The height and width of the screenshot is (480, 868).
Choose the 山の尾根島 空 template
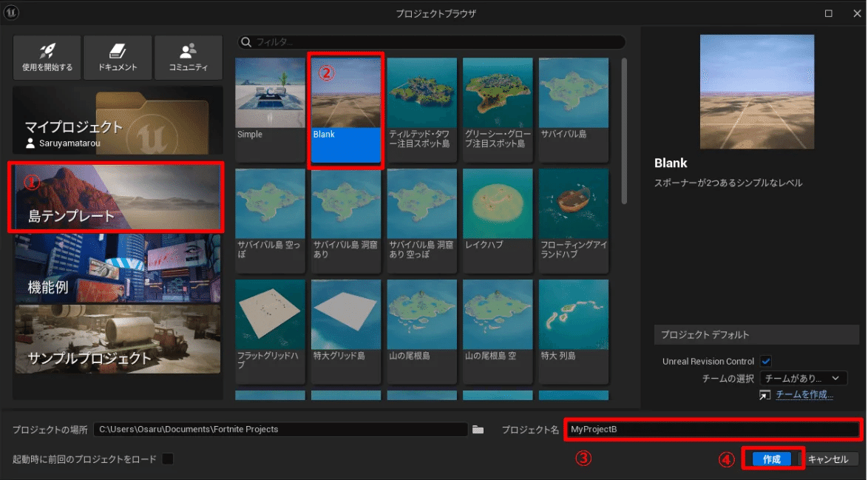coord(498,331)
